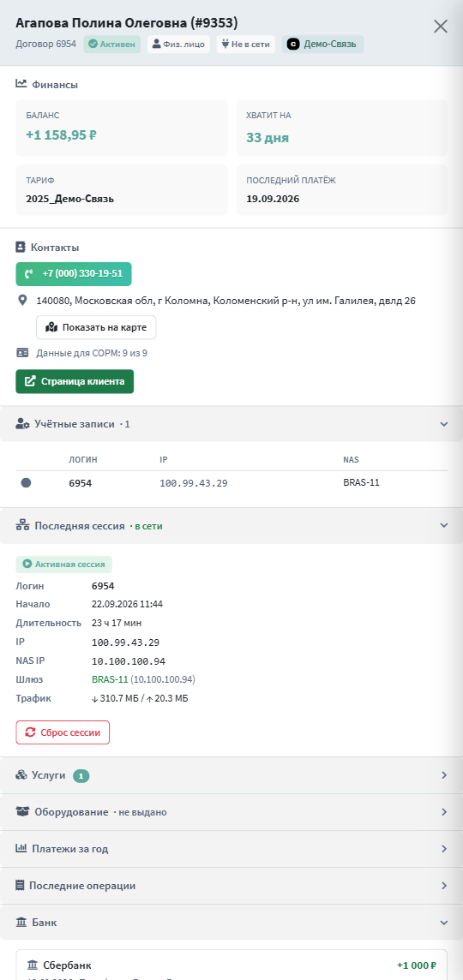The image size is (463, 980).
Task: Click the Платежи за год chart icon
Action: (21, 849)
